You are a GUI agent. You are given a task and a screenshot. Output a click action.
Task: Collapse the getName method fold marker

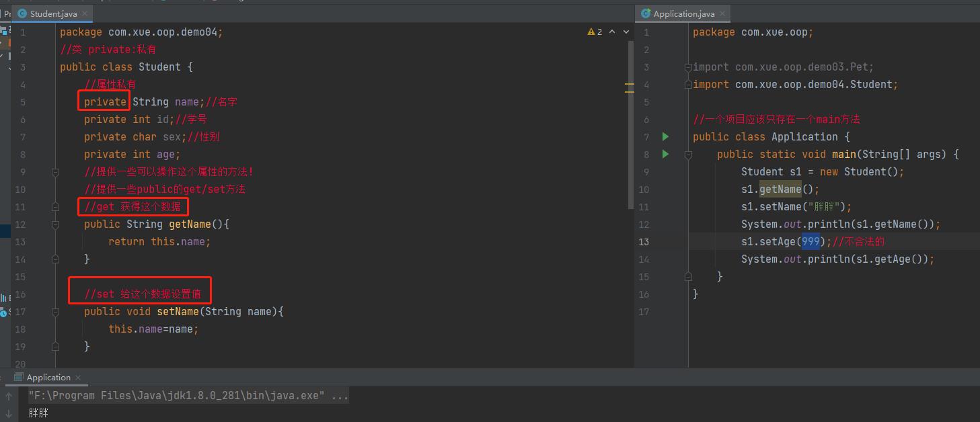56,224
